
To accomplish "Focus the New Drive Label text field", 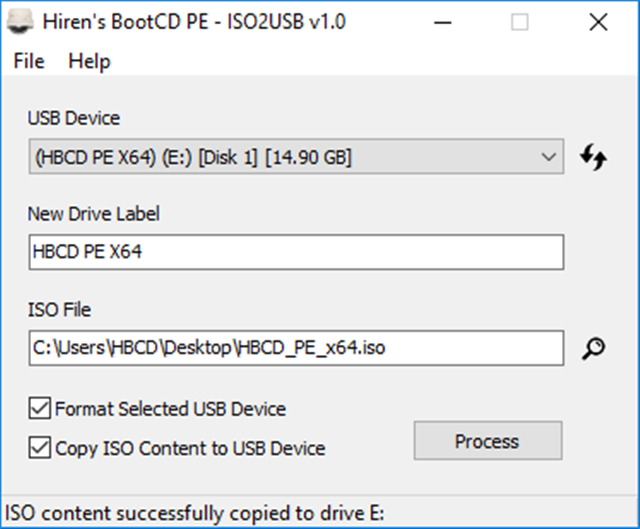I will coord(296,252).
